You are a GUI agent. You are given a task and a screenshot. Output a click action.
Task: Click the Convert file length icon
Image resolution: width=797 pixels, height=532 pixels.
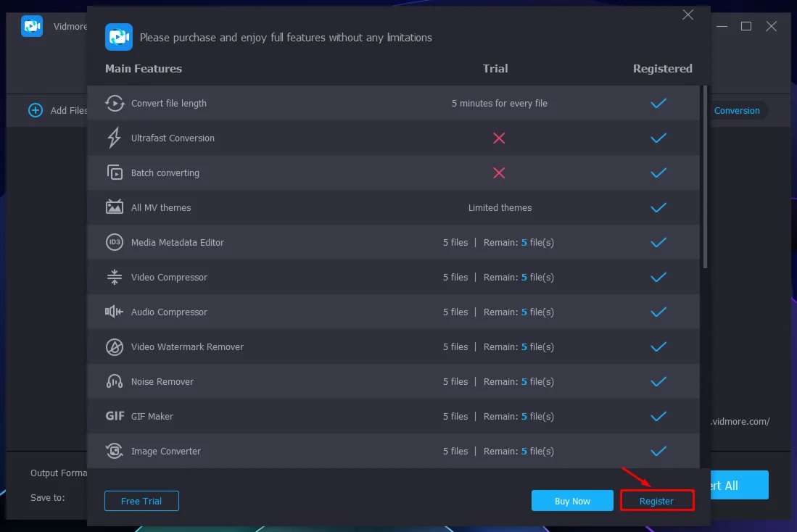pyautogui.click(x=115, y=104)
